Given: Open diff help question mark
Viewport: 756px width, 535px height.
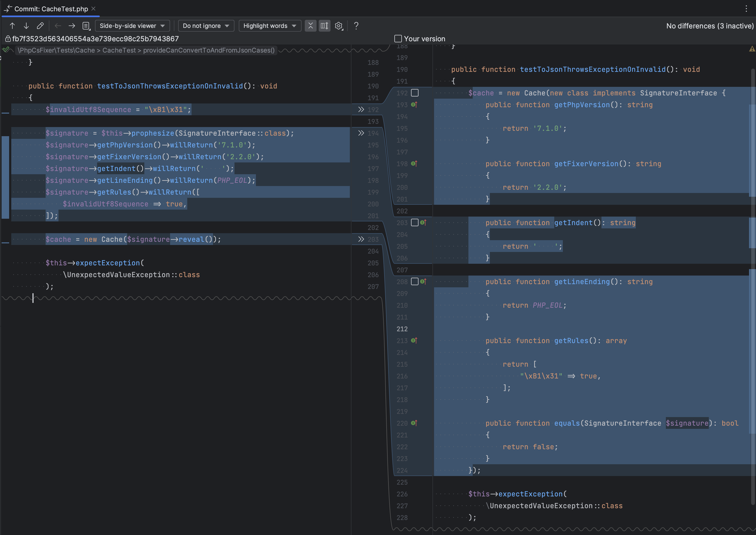Looking at the screenshot, I should point(356,26).
